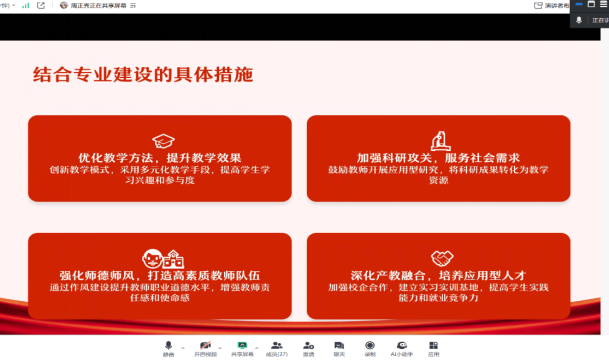Click the pop-out window icon in top bar
The width and height of the screenshot is (609, 361).
tap(41, 5)
